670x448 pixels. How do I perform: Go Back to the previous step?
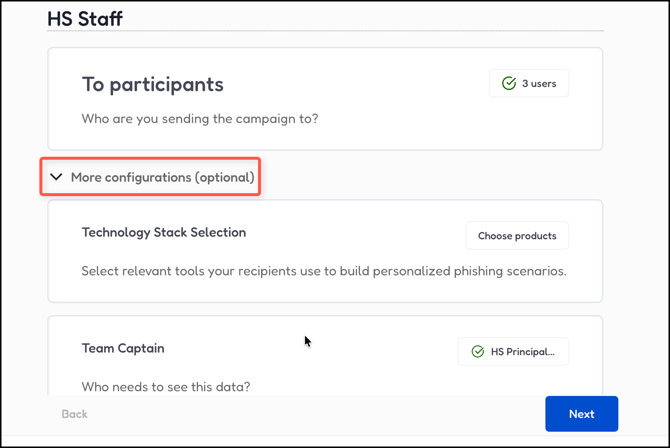[75, 414]
